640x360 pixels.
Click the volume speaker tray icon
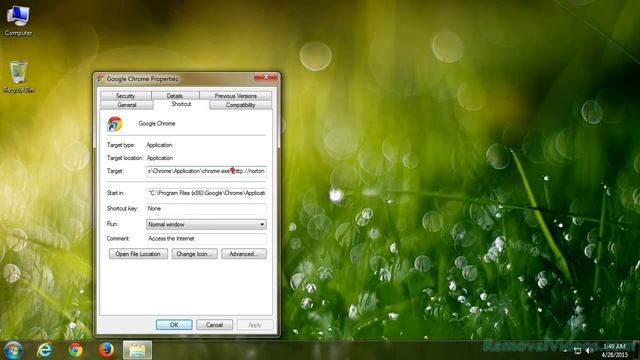[x=589, y=351]
